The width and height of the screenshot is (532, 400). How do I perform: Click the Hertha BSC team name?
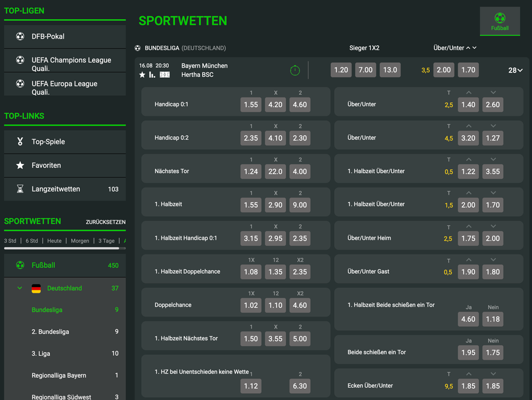coord(197,75)
